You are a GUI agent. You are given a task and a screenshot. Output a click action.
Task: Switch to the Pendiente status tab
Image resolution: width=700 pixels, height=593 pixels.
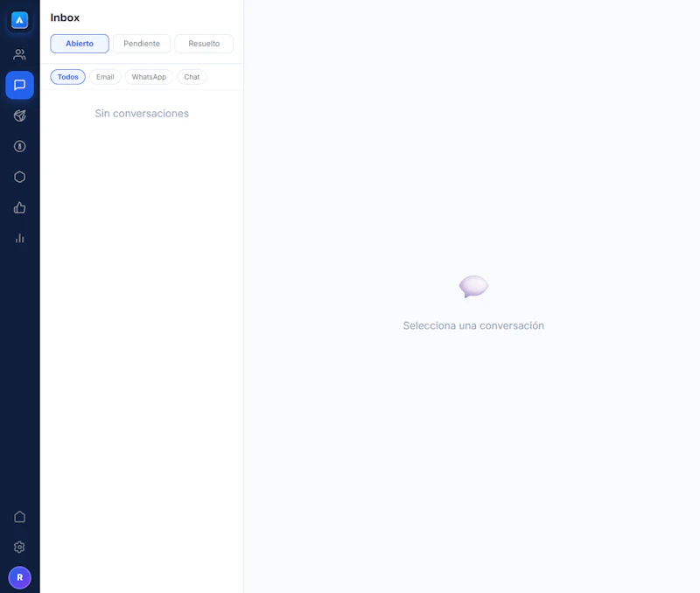click(142, 44)
